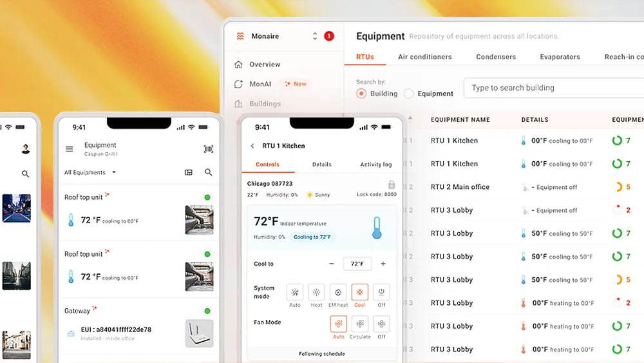Click the Cool to 72°F value box
This screenshot has height=363, width=644.
pos(357,264)
